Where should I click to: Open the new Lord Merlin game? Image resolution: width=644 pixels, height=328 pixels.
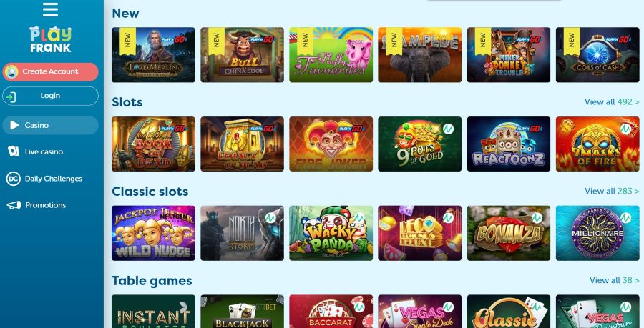(x=153, y=55)
